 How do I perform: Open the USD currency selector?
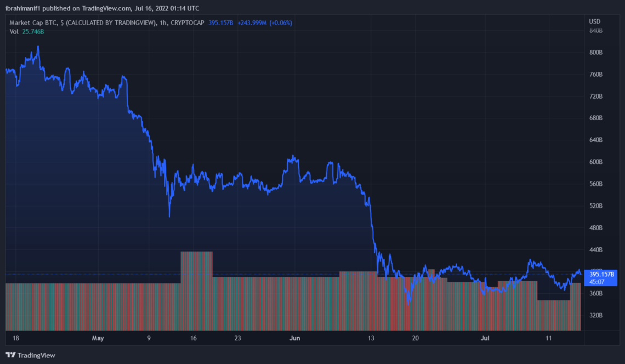click(x=594, y=21)
